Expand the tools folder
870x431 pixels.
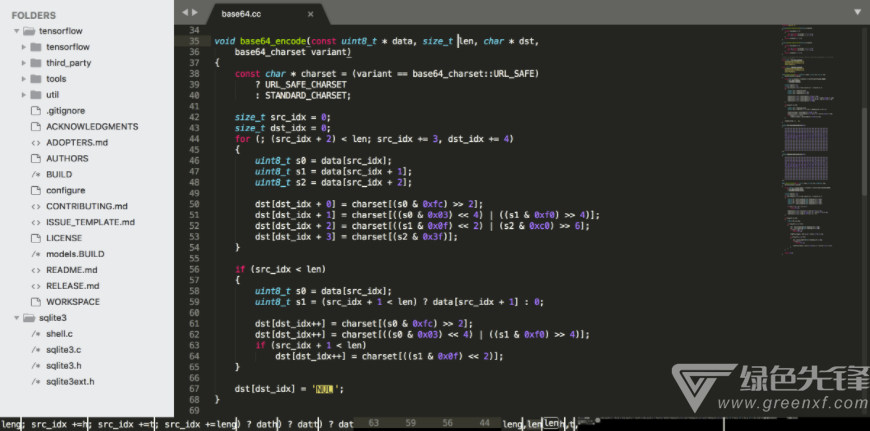click(x=23, y=78)
